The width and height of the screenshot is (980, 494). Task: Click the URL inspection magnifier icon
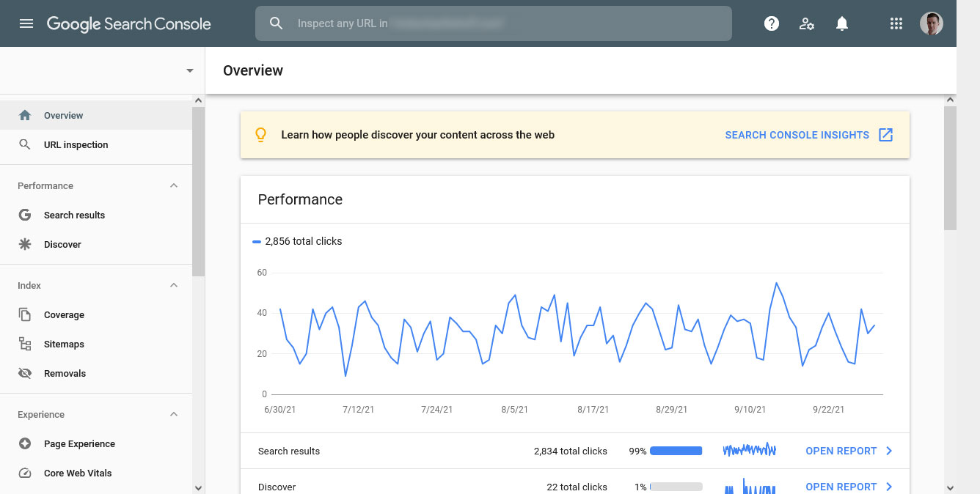pyautogui.click(x=25, y=144)
